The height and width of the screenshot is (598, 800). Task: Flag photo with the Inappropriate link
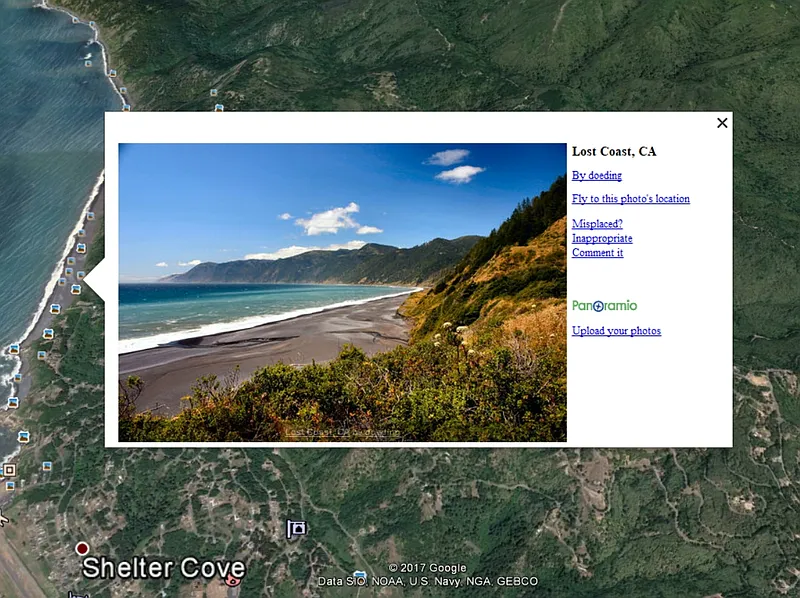tap(602, 238)
